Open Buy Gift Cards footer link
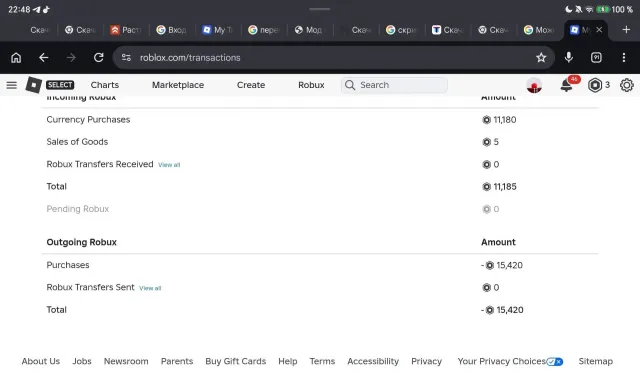640x384 pixels. [236, 361]
